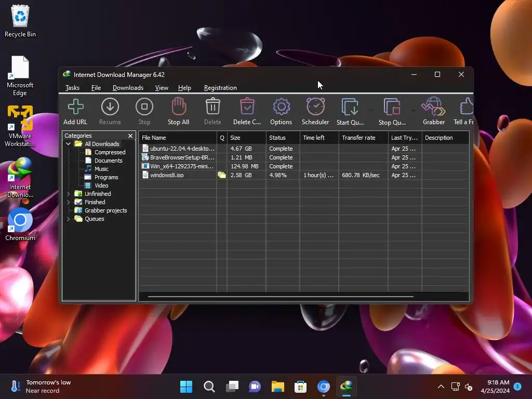Screen dimensions: 532x399
Task: Select the Compressed category folder
Action: 110,152
